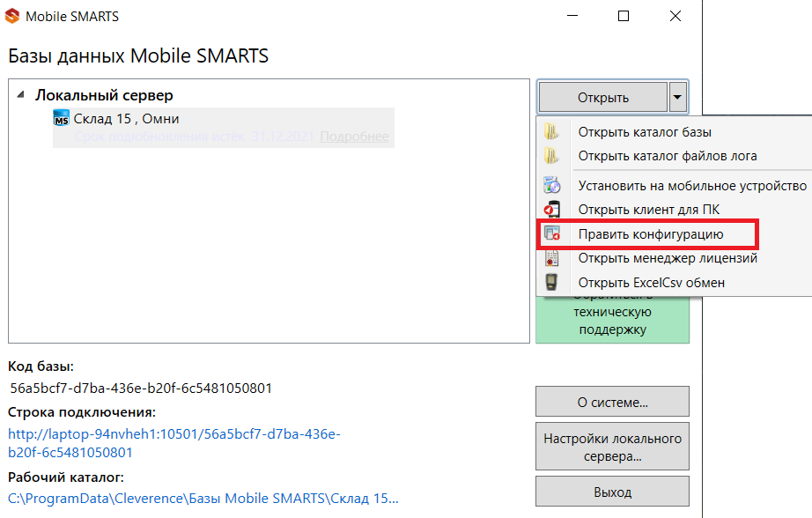Image resolution: width=812 pixels, height=518 pixels.
Task: Select Открыть клиент для ПК
Action: coord(675,210)
